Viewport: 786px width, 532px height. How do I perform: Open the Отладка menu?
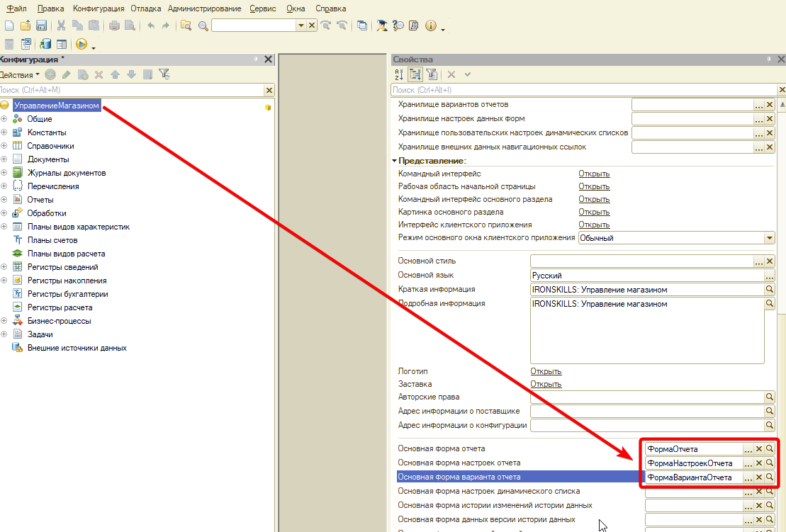pos(148,9)
